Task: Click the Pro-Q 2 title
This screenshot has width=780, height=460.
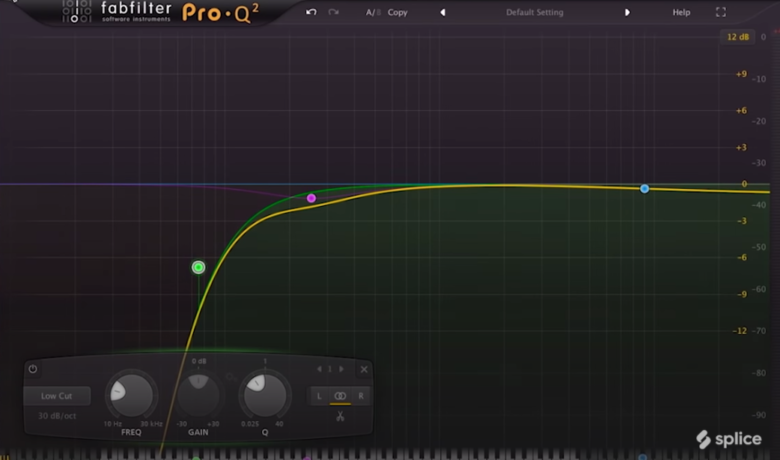Action: click(220, 13)
